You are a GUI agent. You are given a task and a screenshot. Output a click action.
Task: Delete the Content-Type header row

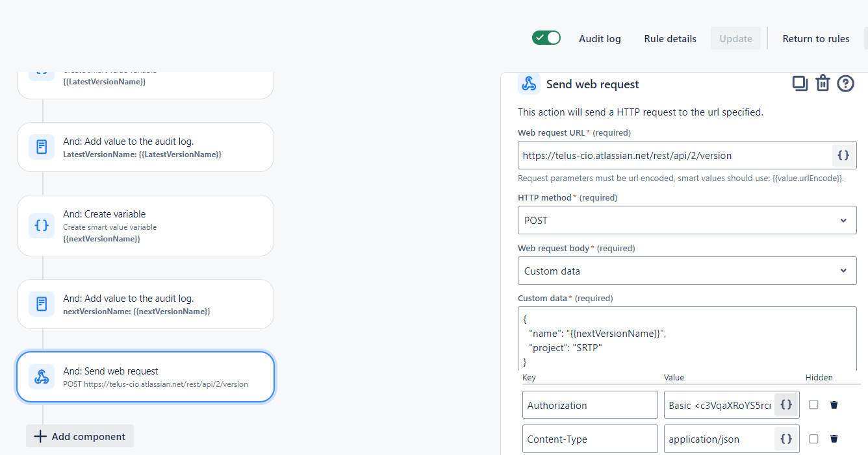[834, 439]
